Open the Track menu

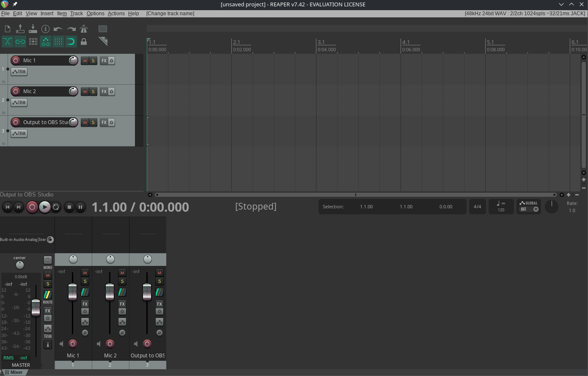coord(76,14)
